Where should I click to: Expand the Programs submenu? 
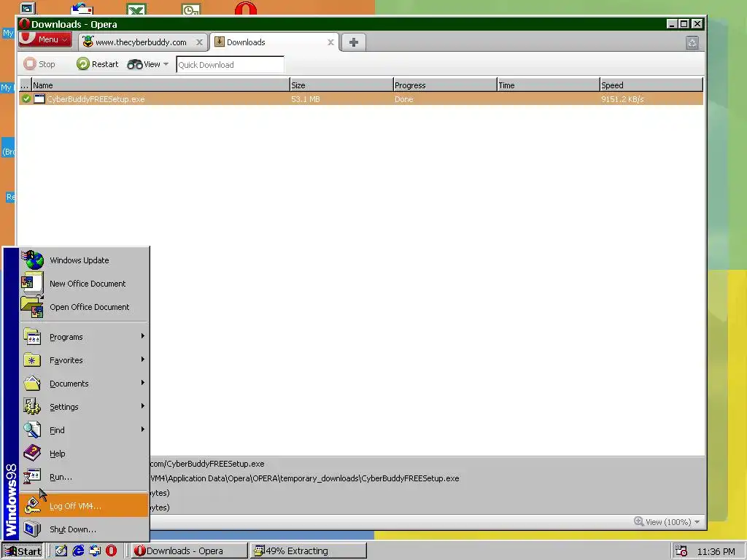84,337
